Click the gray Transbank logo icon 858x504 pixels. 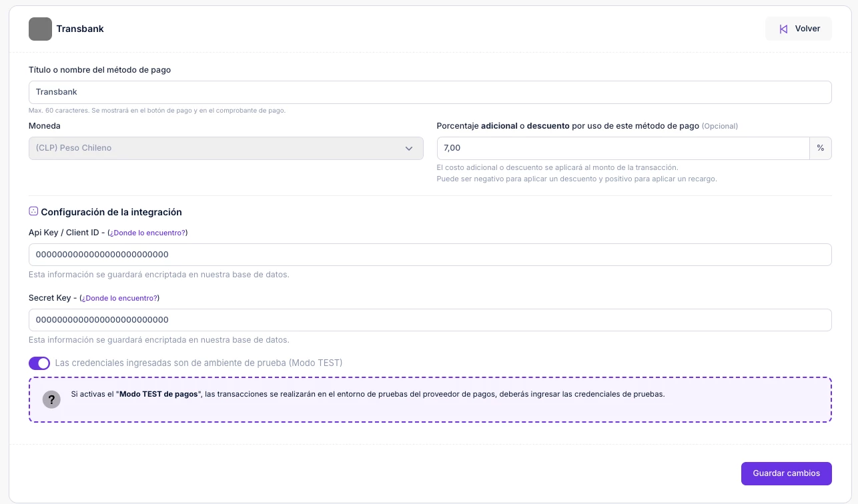40,29
